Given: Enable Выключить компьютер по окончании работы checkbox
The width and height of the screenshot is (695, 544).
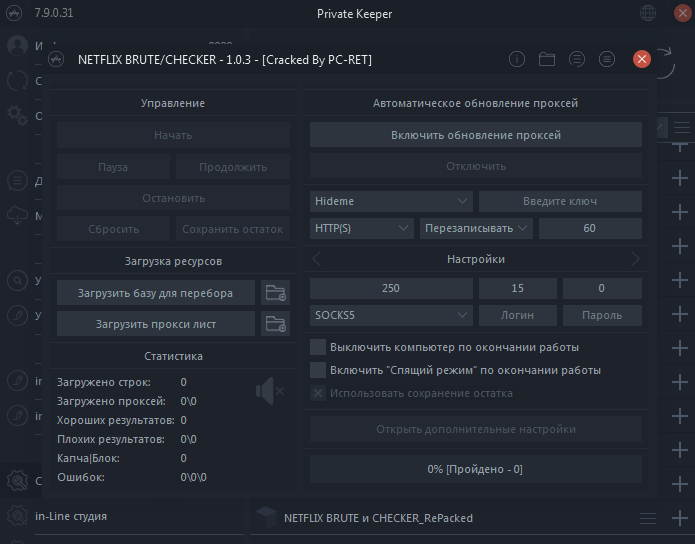Looking at the screenshot, I should pos(318,347).
